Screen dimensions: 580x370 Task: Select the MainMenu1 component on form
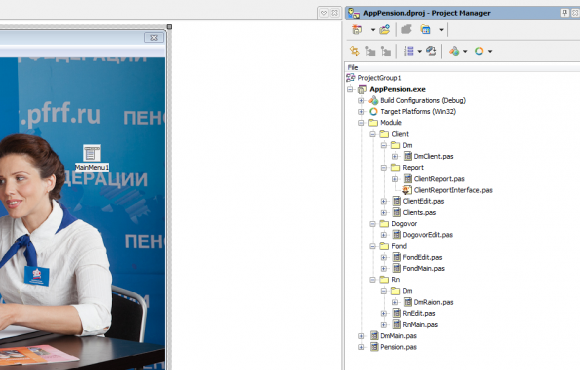[92, 158]
